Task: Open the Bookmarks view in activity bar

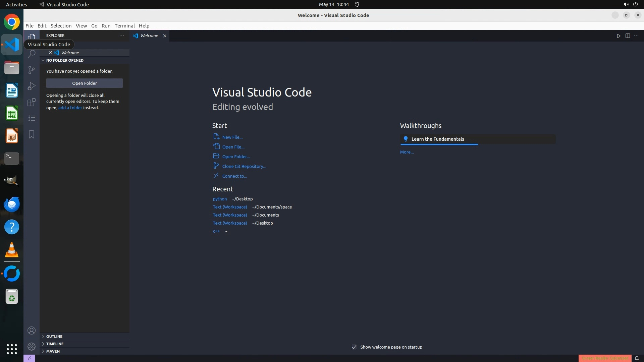Action: [32, 134]
